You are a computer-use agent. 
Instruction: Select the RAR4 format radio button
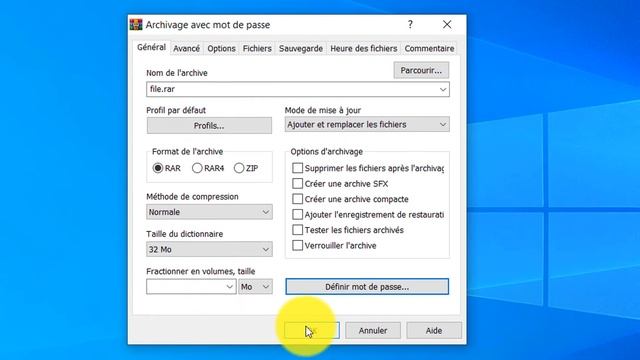tap(197, 168)
